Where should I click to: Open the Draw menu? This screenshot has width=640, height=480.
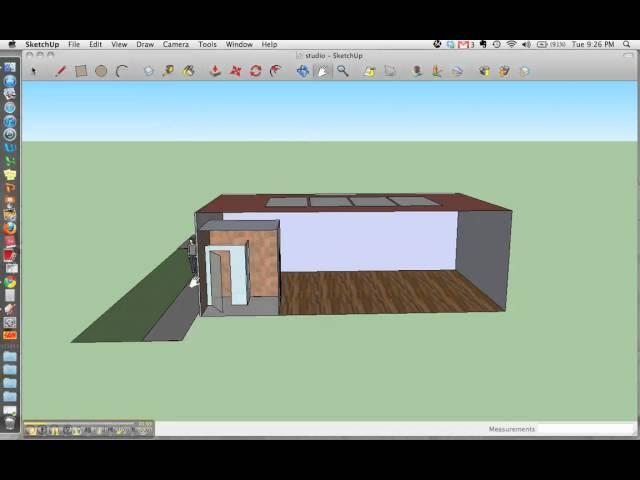pos(145,44)
